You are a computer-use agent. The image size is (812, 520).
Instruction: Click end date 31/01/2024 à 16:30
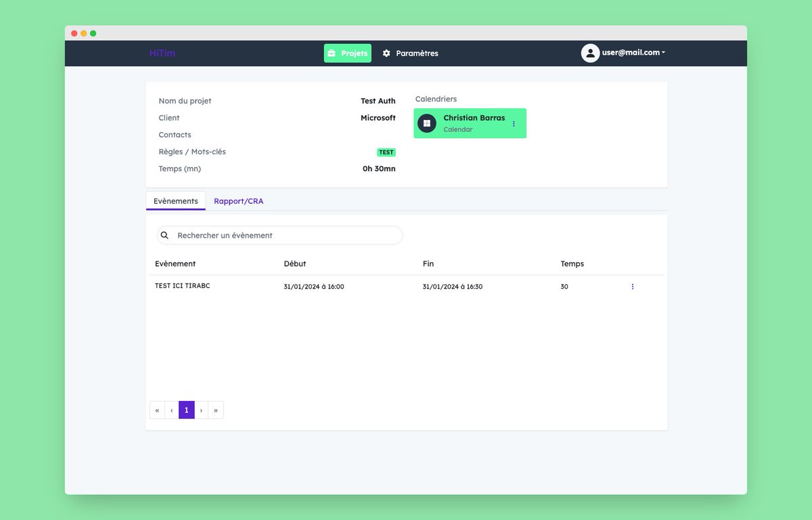453,287
